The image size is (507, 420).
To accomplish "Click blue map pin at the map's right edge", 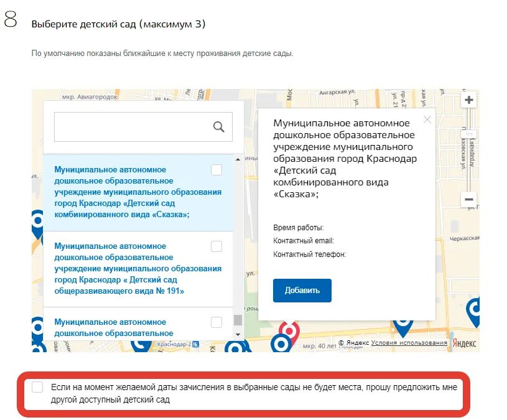I will (473, 312).
